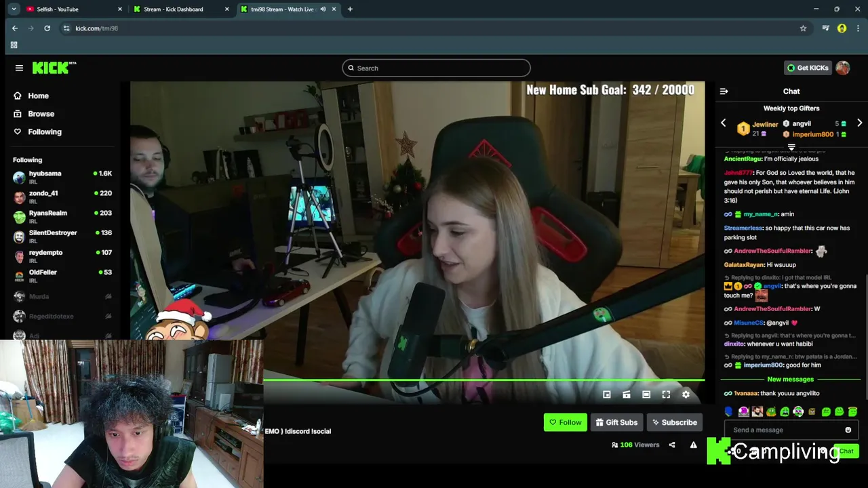
Task: Open Kick user avatar menu
Action: (x=843, y=68)
